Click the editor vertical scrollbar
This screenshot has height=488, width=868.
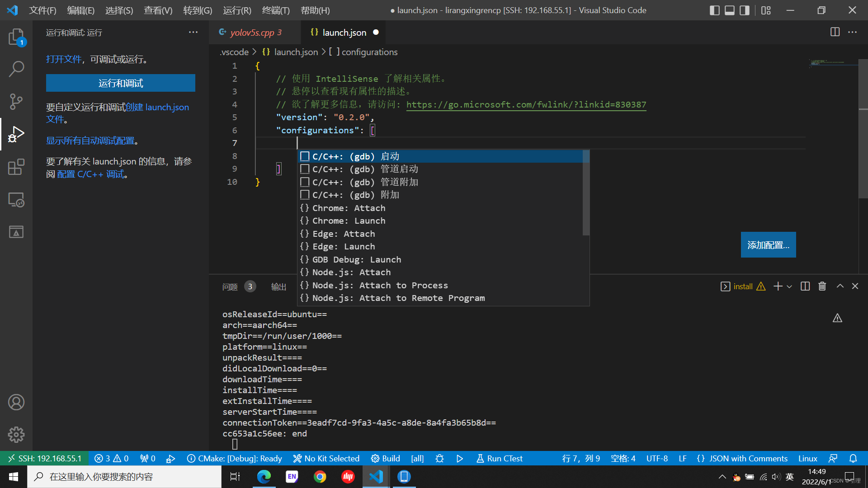pos(863,129)
